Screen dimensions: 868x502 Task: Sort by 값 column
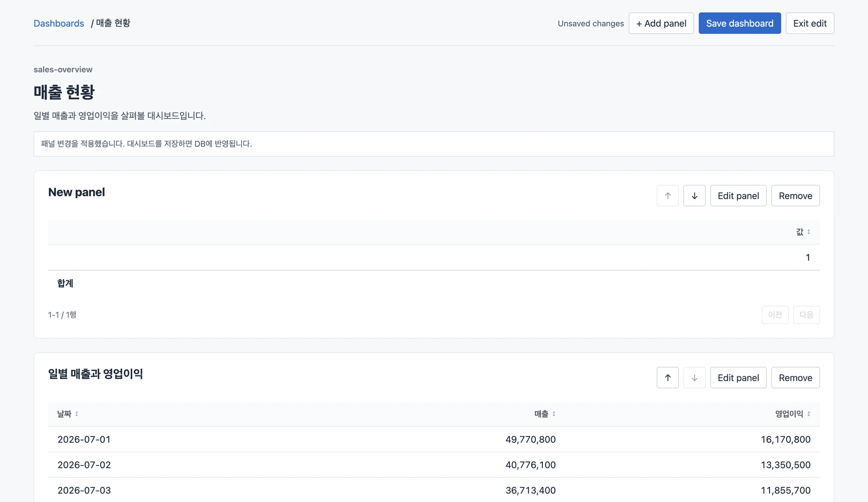click(803, 232)
